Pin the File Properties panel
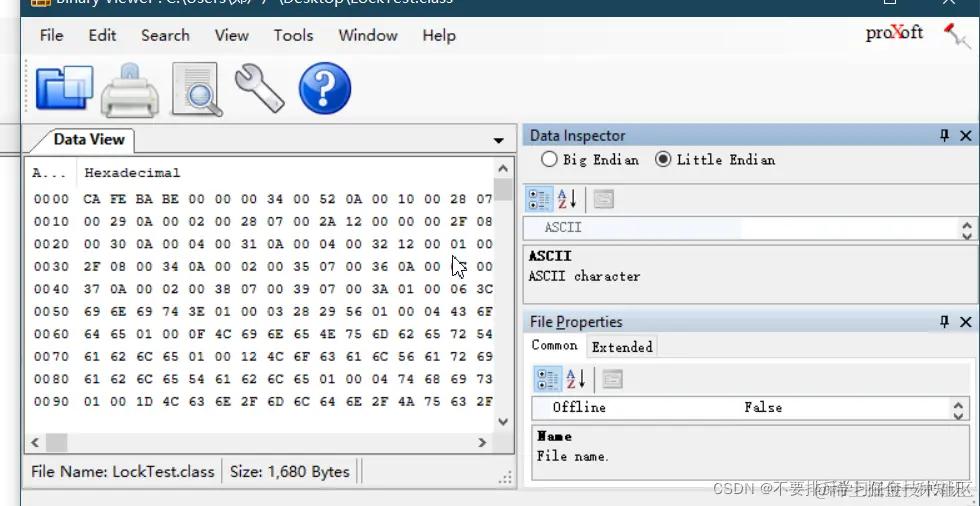Screen dimensions: 980x506 tap(944, 322)
